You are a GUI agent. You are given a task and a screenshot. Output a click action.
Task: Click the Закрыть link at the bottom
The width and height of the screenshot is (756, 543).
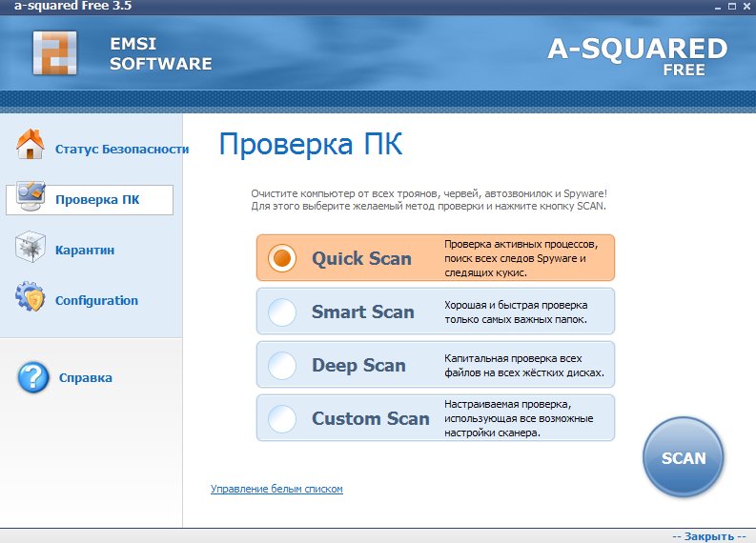(708, 536)
